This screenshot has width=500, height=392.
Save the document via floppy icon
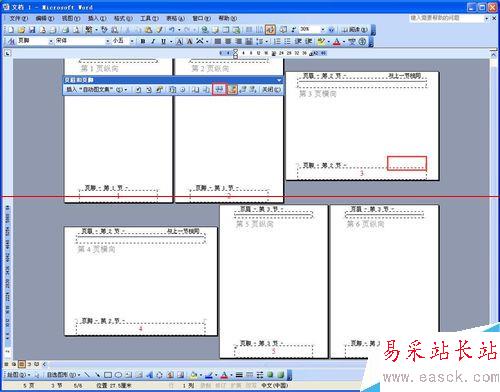32,30
